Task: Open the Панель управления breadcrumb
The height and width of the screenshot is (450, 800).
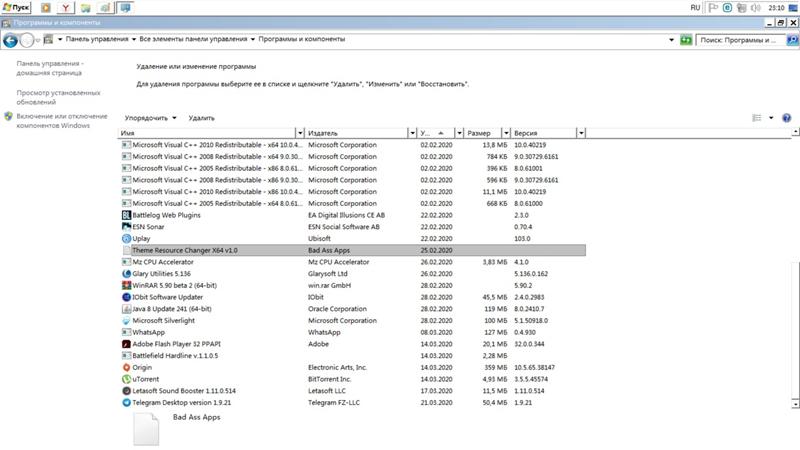Action: (97, 39)
